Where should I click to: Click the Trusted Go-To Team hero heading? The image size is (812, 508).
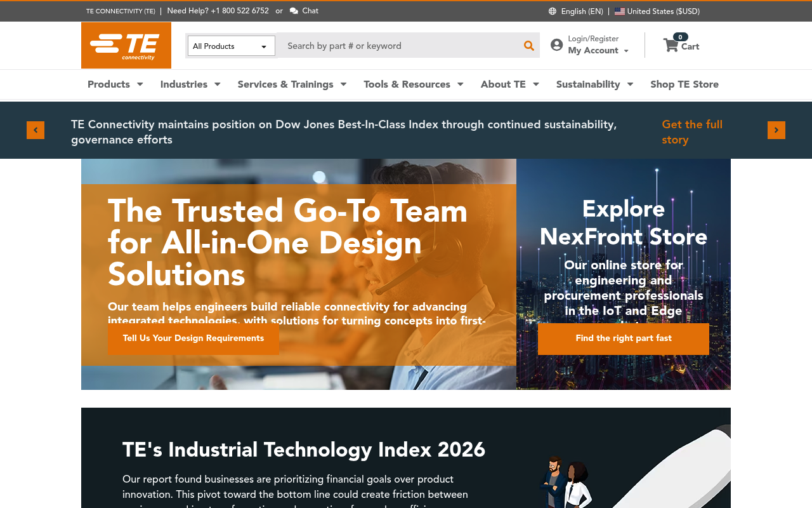[x=288, y=243]
